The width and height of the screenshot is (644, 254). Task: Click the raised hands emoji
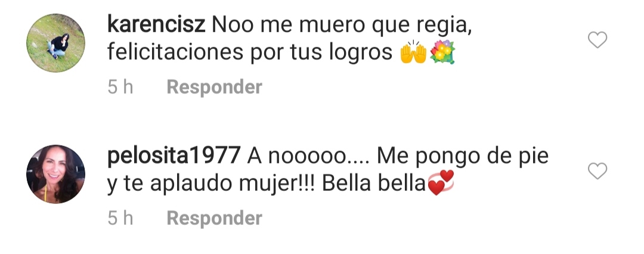click(413, 52)
